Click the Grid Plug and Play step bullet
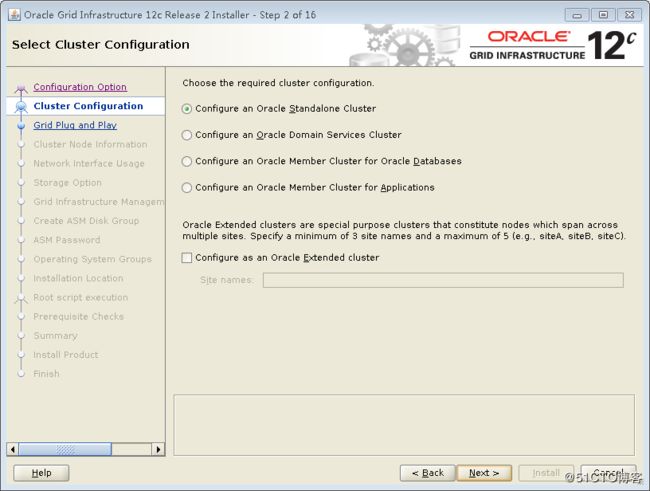The height and width of the screenshot is (491, 650). click(21, 125)
